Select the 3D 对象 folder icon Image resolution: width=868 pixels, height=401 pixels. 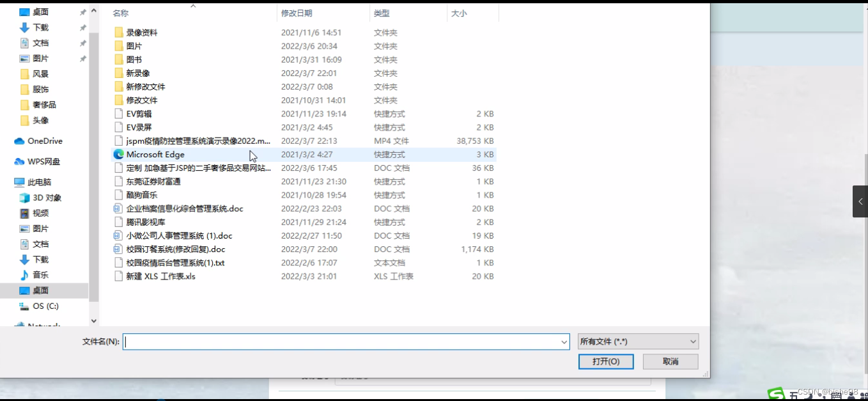tap(23, 198)
